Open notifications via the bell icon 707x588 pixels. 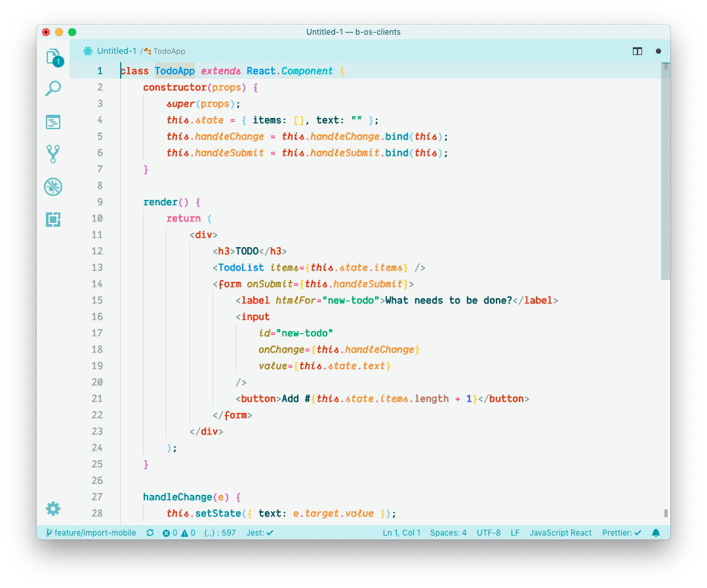[656, 533]
